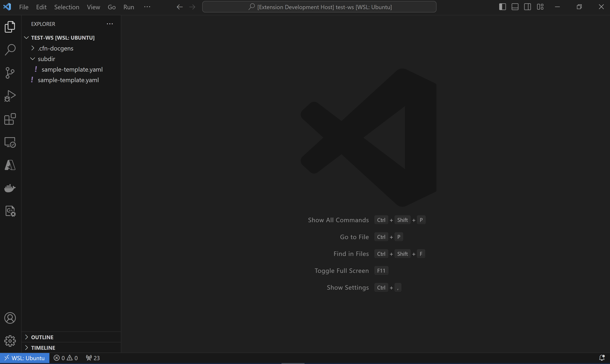Toggle the Primary Side Bar layout button
Viewport: 610px width, 364px height.
502,7
